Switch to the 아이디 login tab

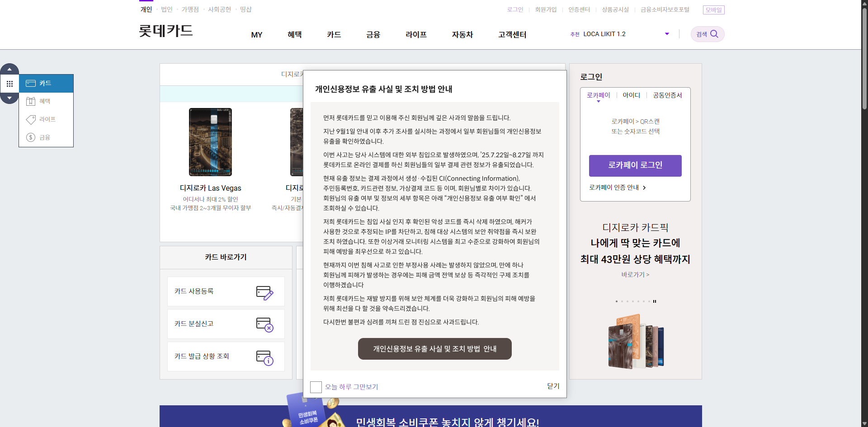631,95
